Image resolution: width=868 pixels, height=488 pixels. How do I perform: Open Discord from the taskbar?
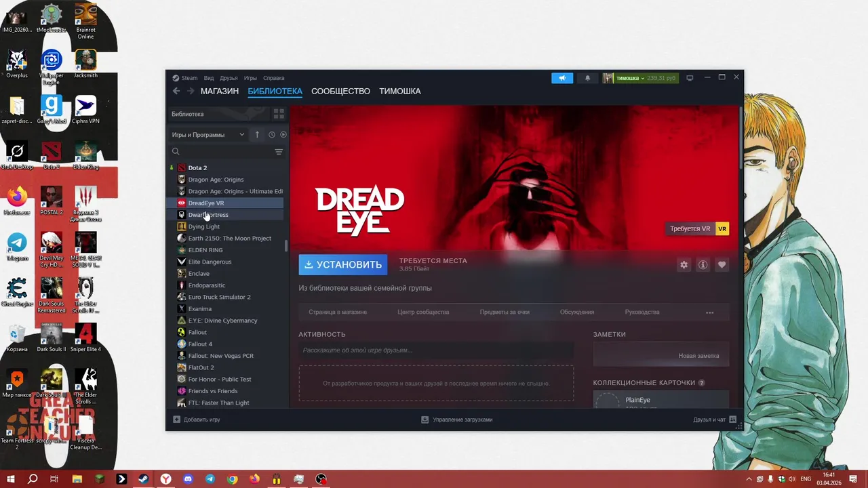[188, 479]
